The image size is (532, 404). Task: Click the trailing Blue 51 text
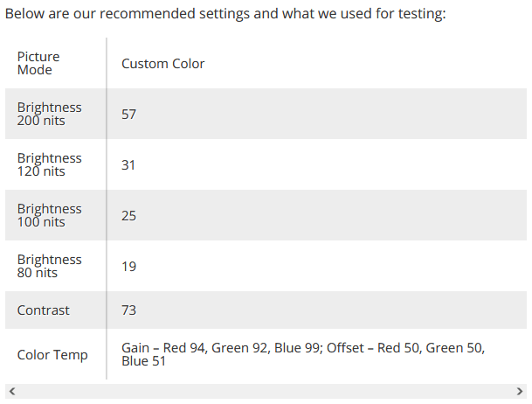[143, 361]
